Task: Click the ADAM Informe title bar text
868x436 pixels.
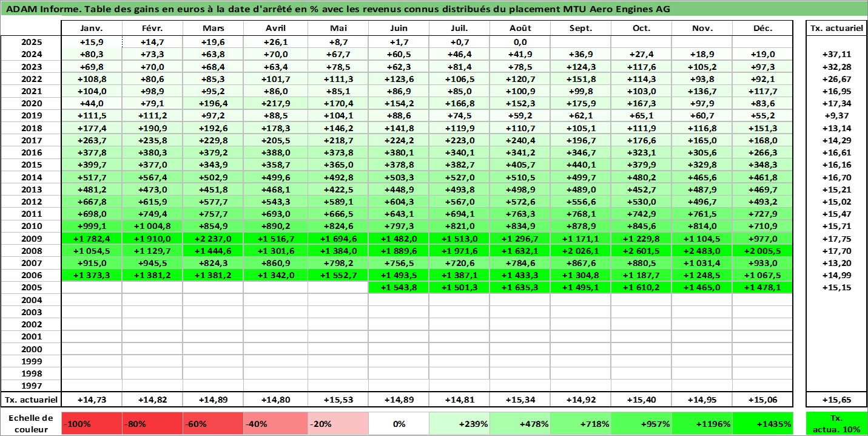Action: 338,10
